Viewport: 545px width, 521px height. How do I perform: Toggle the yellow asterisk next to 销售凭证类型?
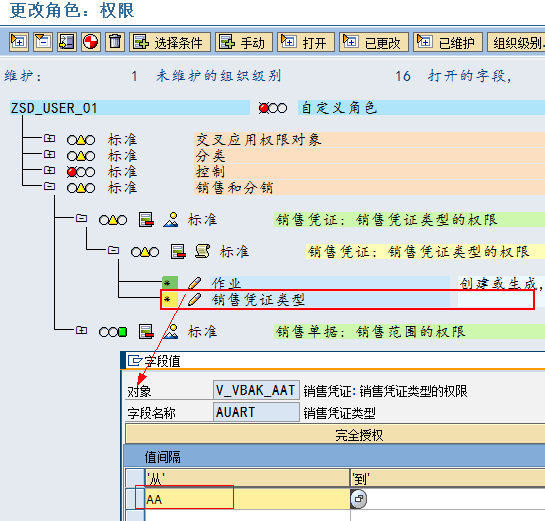click(x=169, y=299)
